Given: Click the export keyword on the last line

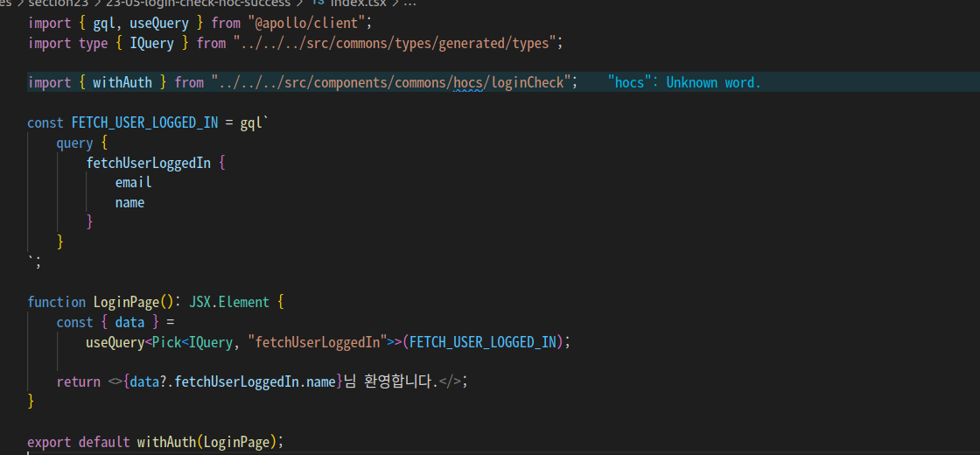Looking at the screenshot, I should coord(49,442).
